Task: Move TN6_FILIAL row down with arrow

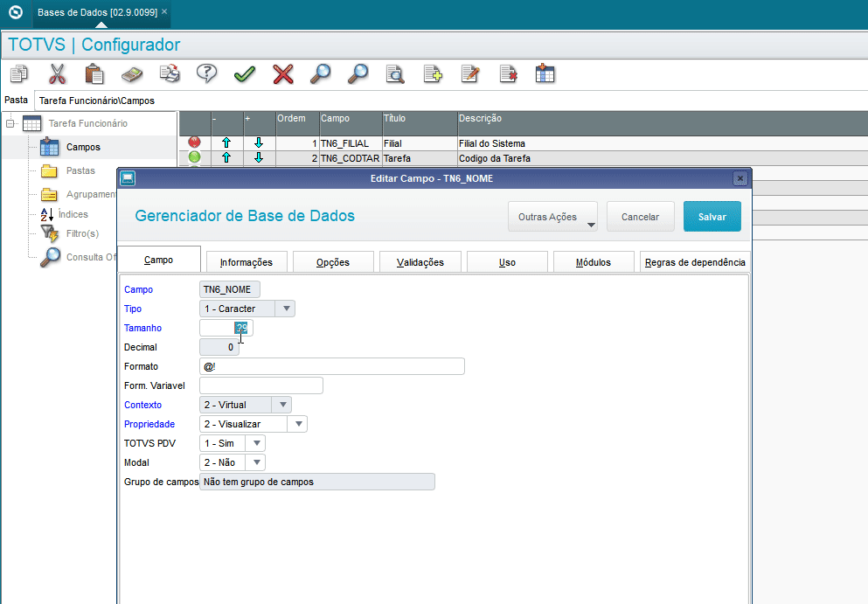Action: coord(259,142)
